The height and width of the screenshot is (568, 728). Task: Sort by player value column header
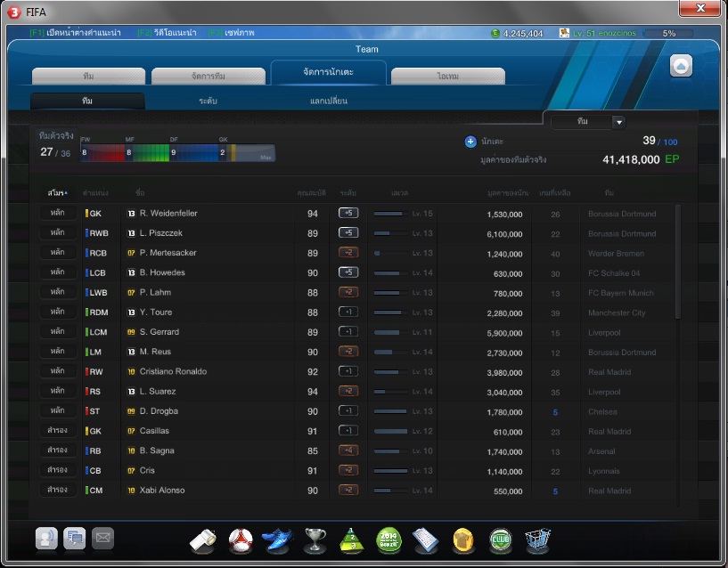point(508,192)
